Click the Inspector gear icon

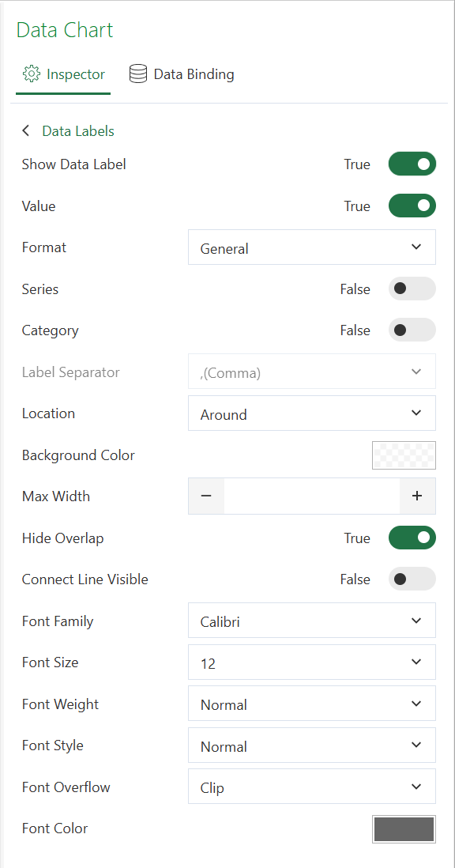pyautogui.click(x=31, y=74)
